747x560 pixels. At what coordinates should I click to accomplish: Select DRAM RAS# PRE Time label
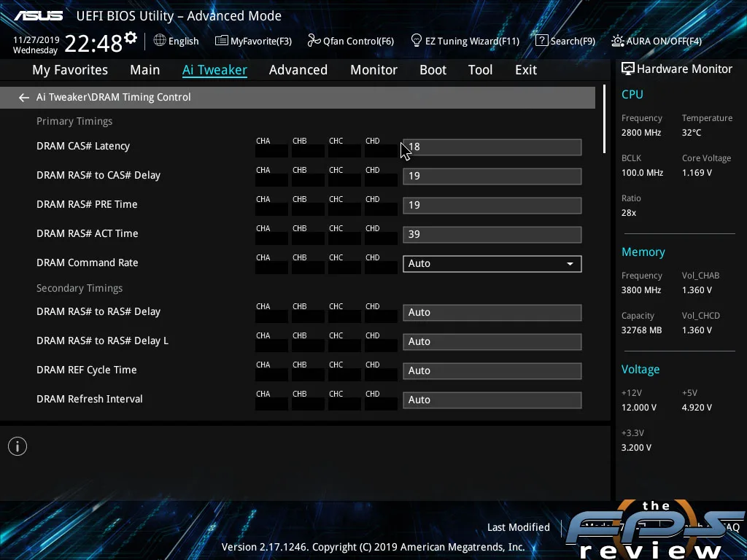[87, 204]
